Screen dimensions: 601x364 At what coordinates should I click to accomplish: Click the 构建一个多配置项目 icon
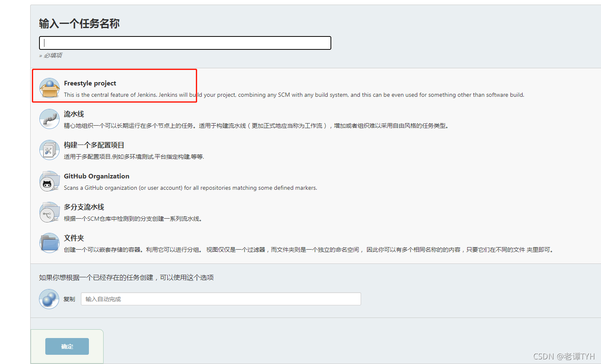coord(49,150)
